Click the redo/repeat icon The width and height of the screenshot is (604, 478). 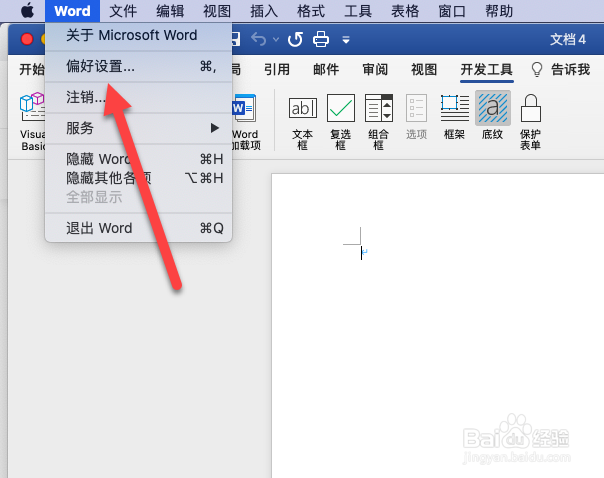(x=295, y=39)
